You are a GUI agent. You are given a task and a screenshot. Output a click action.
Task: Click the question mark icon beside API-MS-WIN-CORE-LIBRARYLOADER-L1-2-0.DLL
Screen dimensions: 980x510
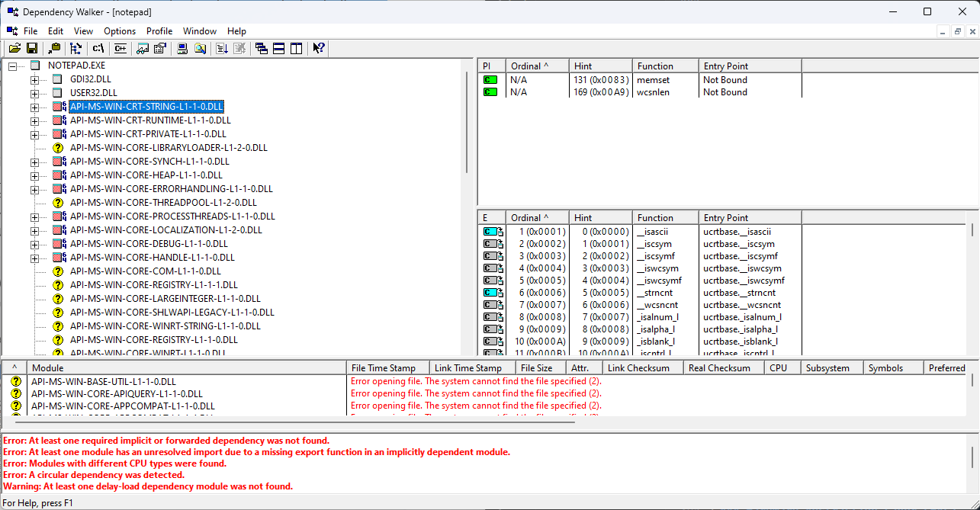coord(57,148)
